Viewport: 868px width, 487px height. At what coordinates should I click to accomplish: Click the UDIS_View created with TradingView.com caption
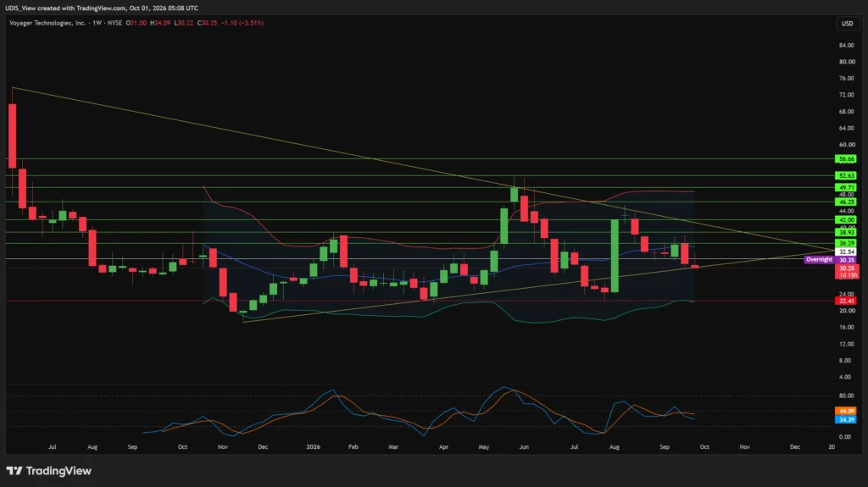102,8
